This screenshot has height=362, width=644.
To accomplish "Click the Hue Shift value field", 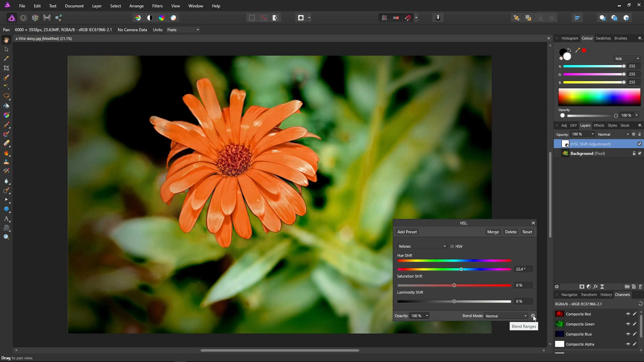I will [523, 269].
